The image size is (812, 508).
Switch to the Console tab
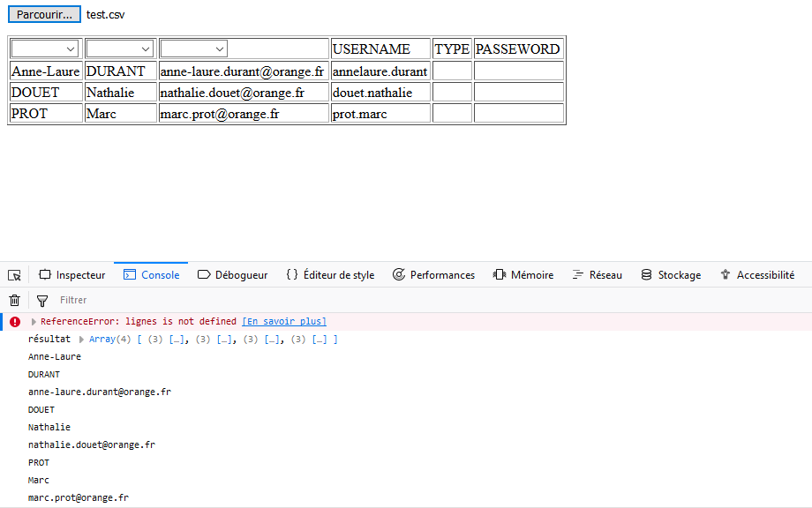[151, 274]
